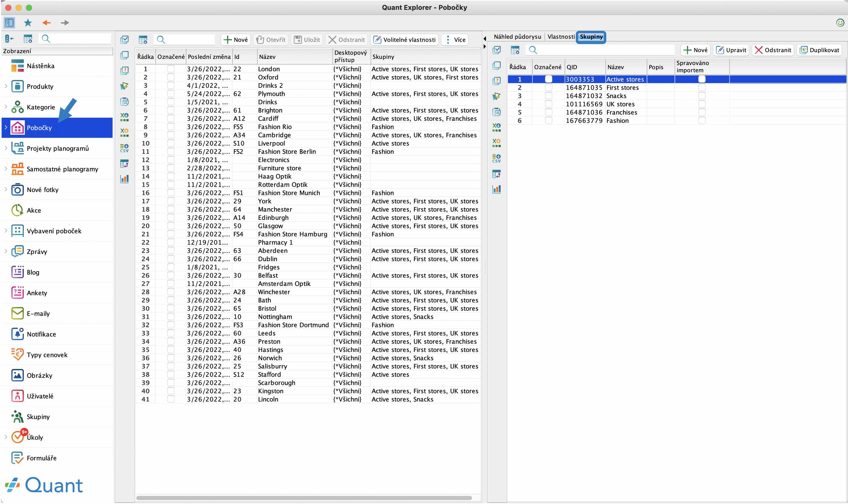The width and height of the screenshot is (848, 504).
Task: Expand the Nové fotky item
Action: (6, 190)
